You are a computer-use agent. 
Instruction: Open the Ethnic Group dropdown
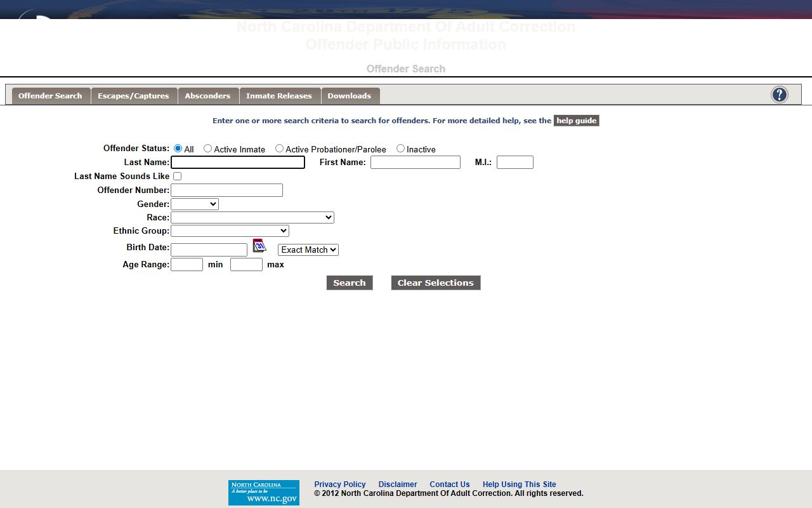[x=230, y=231]
